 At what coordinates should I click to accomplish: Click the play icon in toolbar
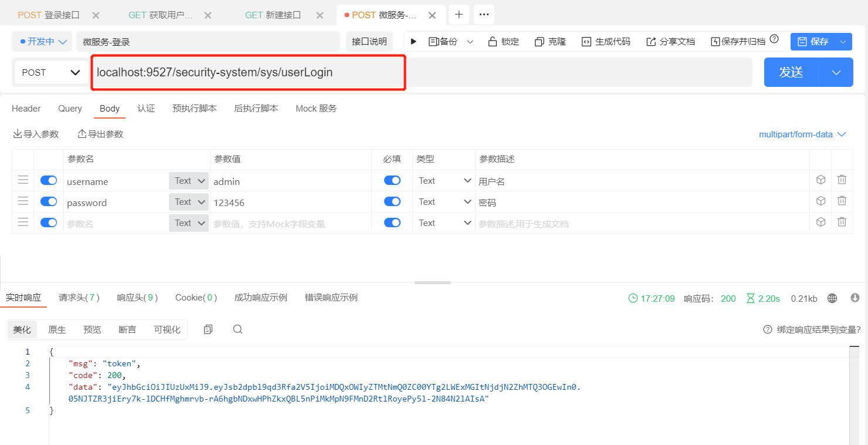coord(413,42)
